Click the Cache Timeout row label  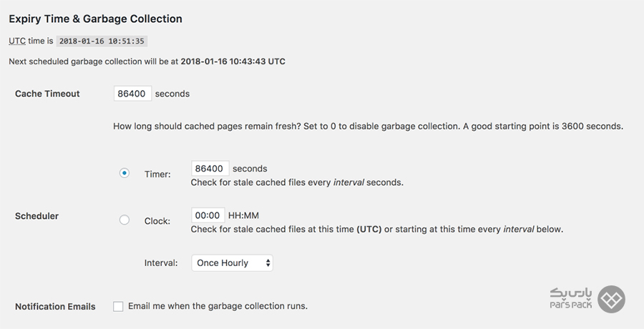point(47,94)
